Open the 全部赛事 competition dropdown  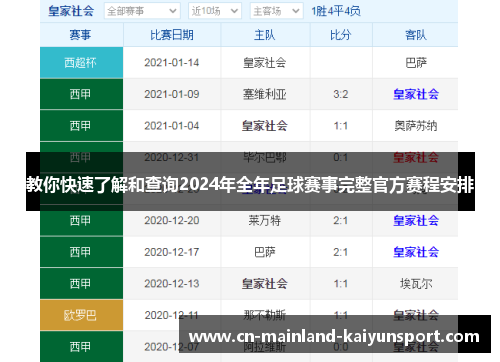click(x=142, y=11)
